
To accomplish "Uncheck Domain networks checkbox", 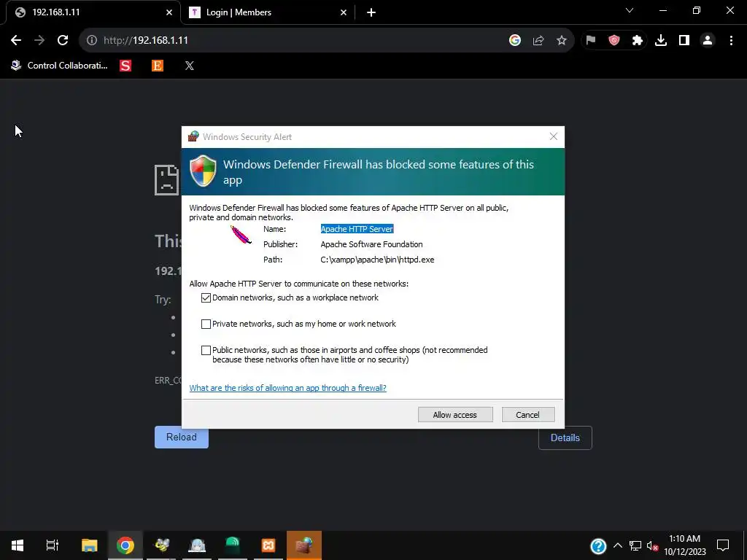I will tap(206, 297).
